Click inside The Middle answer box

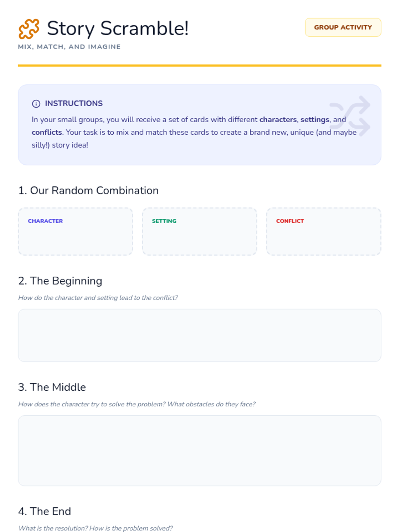click(x=199, y=451)
